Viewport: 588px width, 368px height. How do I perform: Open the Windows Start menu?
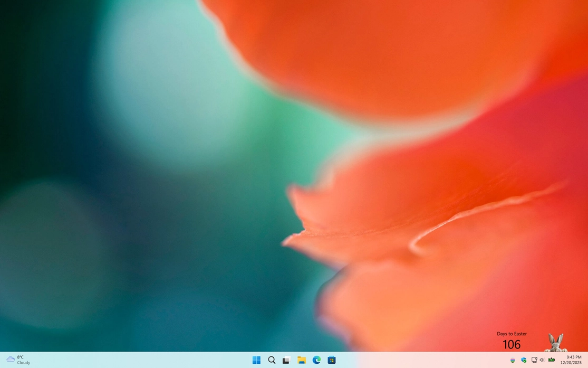256,360
